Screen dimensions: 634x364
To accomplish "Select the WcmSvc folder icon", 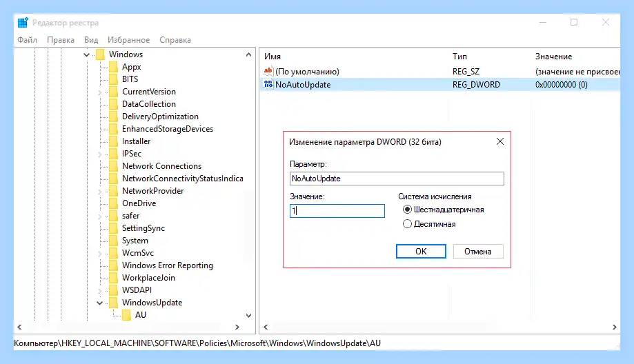I will 114,253.
